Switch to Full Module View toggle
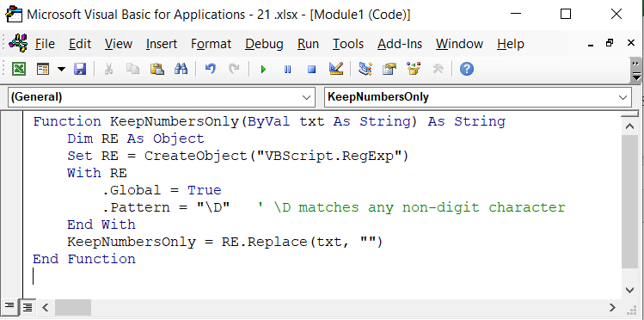644x320 pixels. click(x=28, y=306)
